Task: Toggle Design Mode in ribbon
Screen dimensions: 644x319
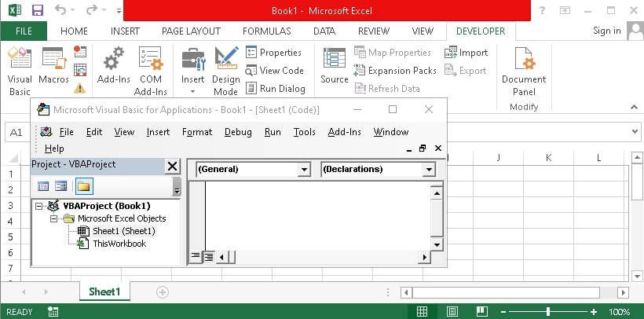Action: 226,71
